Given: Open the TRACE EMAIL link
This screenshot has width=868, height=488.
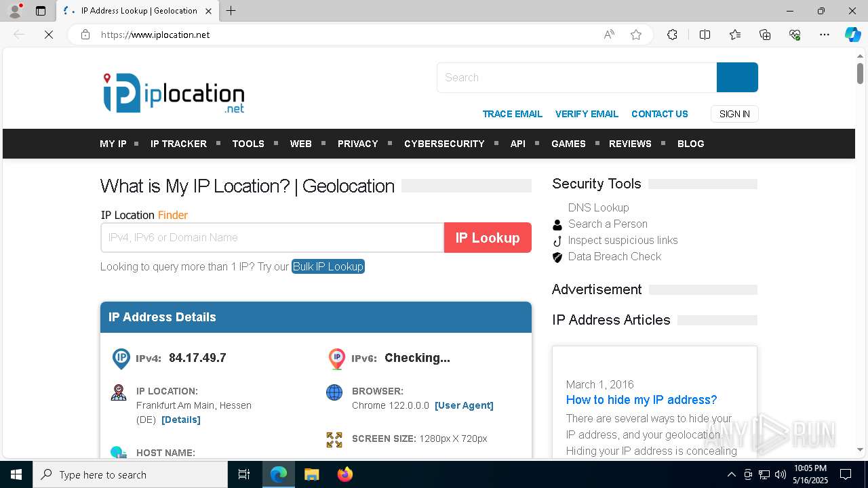Looking at the screenshot, I should (512, 114).
